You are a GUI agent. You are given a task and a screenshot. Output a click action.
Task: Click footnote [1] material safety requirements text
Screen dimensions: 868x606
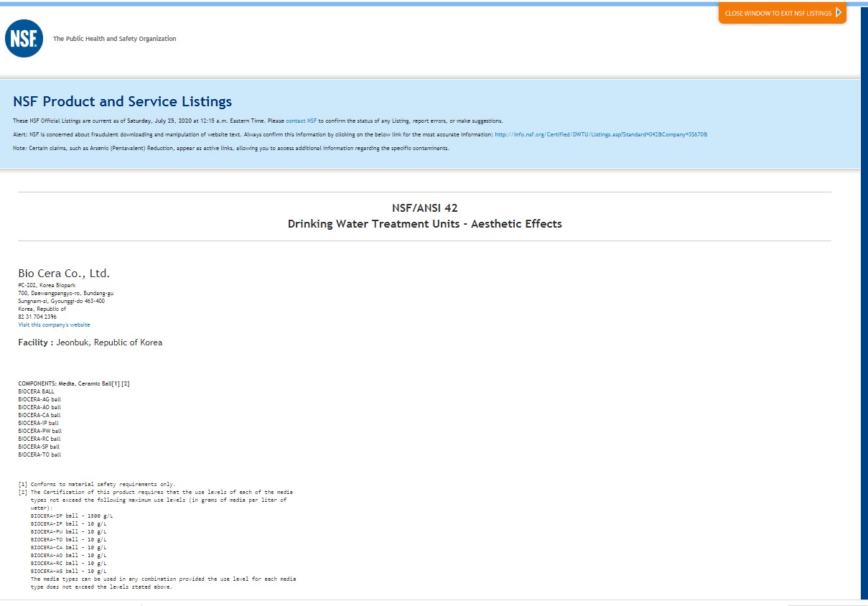click(x=101, y=484)
